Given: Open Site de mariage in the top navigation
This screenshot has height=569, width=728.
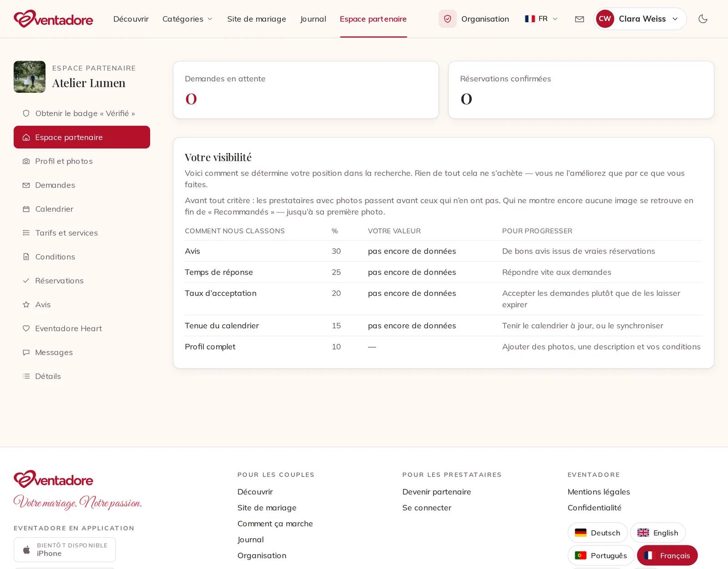Looking at the screenshot, I should pyautogui.click(x=257, y=19).
